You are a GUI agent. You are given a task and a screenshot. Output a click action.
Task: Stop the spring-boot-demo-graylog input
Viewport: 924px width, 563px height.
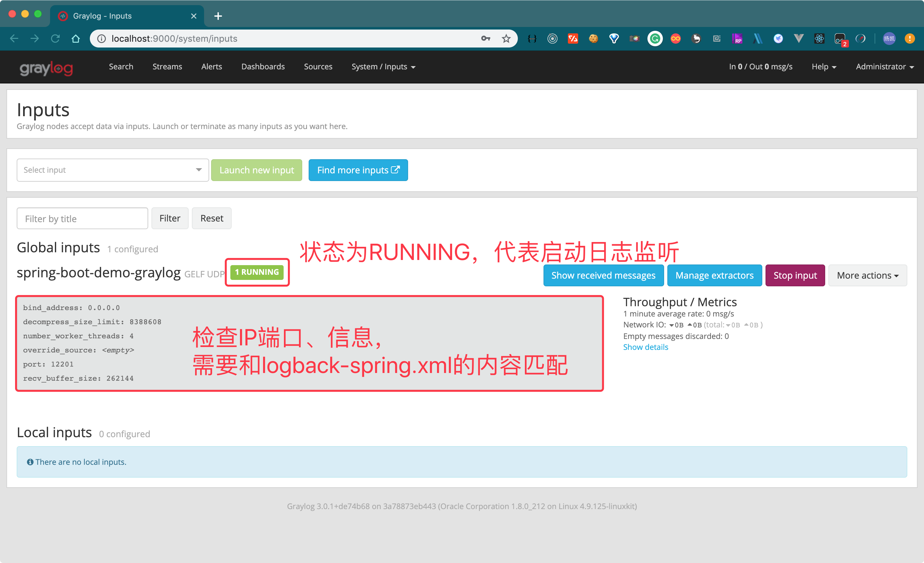pos(795,275)
